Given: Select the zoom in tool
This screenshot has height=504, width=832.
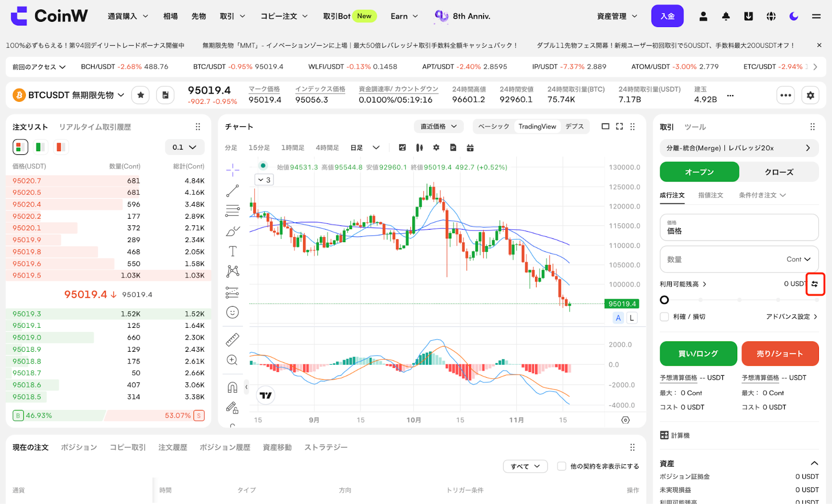Looking at the screenshot, I should coord(232,360).
